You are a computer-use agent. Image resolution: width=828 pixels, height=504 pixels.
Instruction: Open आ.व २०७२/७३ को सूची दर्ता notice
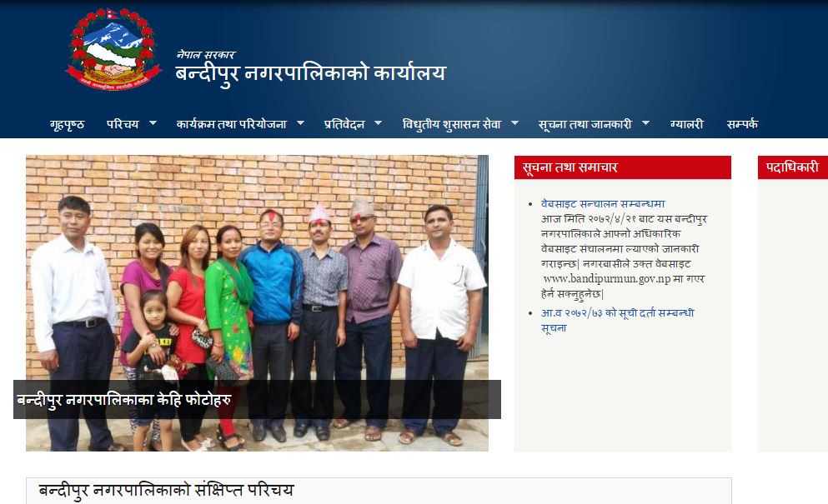(617, 321)
